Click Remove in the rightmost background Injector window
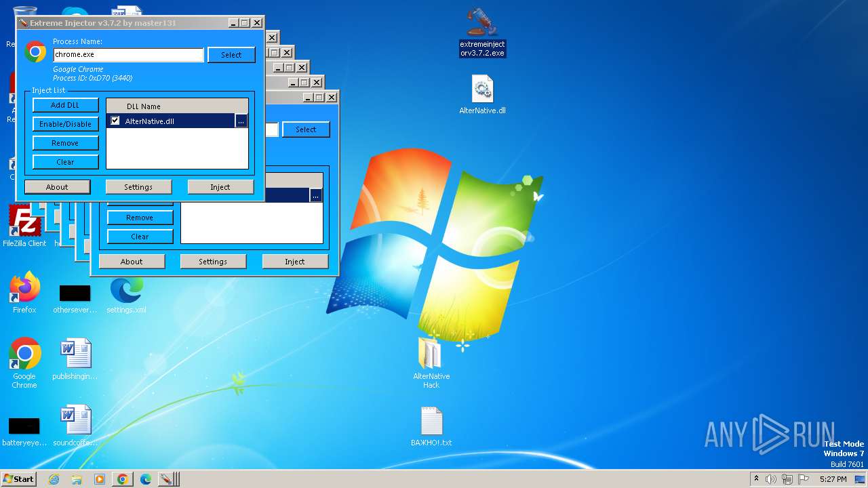This screenshot has width=868, height=488. pyautogui.click(x=140, y=218)
